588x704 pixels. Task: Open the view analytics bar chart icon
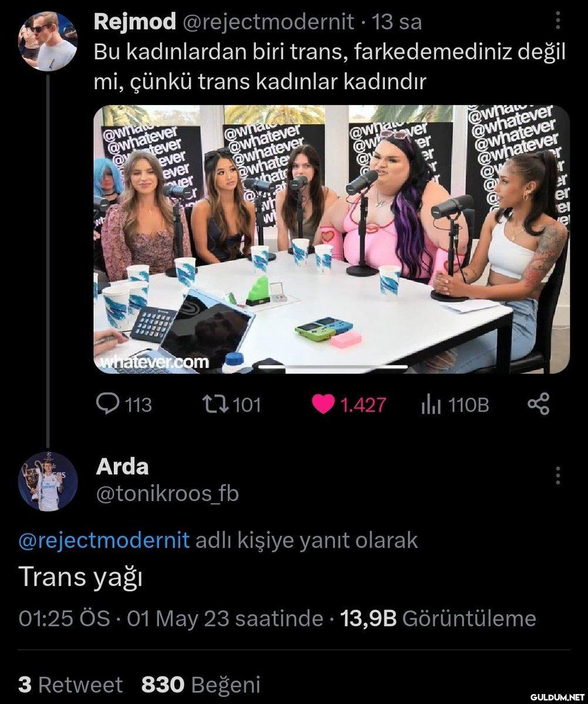431,405
